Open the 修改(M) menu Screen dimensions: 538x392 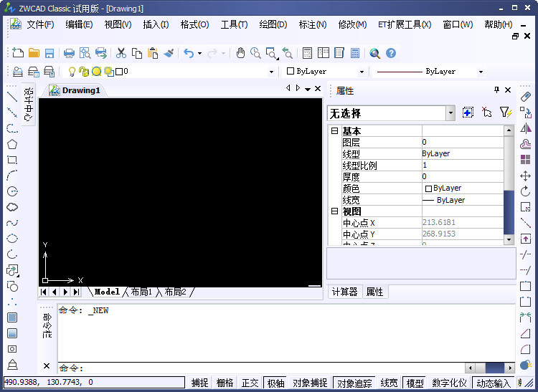pos(352,24)
